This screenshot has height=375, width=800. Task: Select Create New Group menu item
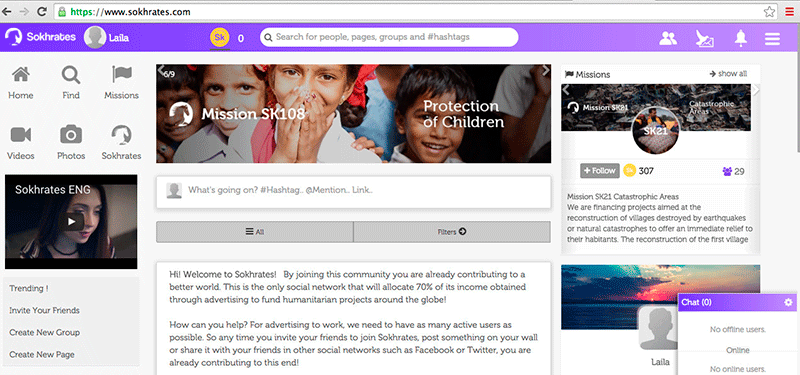44,332
